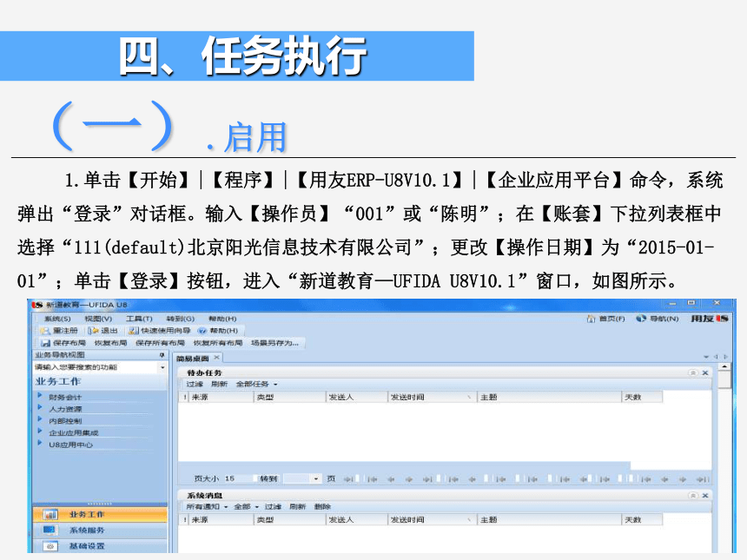Click 刷新 in the 系统消息 toolbar
The width and height of the screenshot is (747, 560).
pyautogui.click(x=298, y=507)
